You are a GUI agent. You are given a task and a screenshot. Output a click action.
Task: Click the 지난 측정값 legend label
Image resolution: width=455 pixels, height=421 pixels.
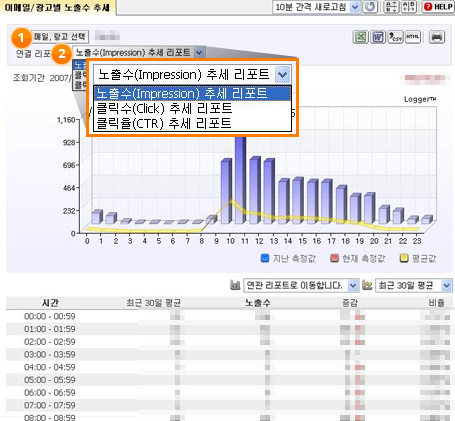pos(294,258)
